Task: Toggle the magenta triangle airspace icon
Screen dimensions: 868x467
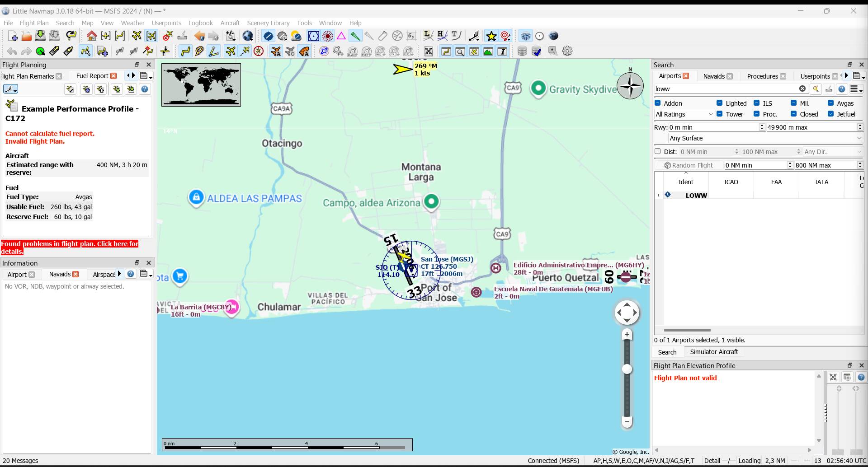Action: pyautogui.click(x=341, y=36)
